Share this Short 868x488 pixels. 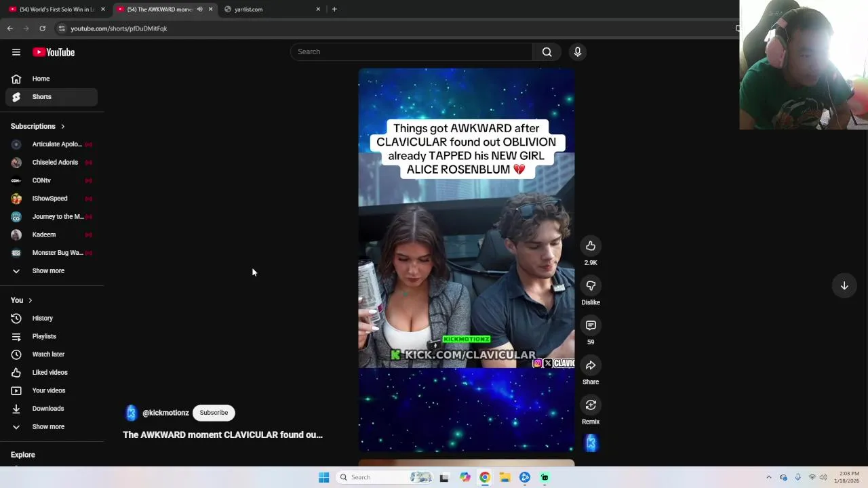(x=591, y=365)
